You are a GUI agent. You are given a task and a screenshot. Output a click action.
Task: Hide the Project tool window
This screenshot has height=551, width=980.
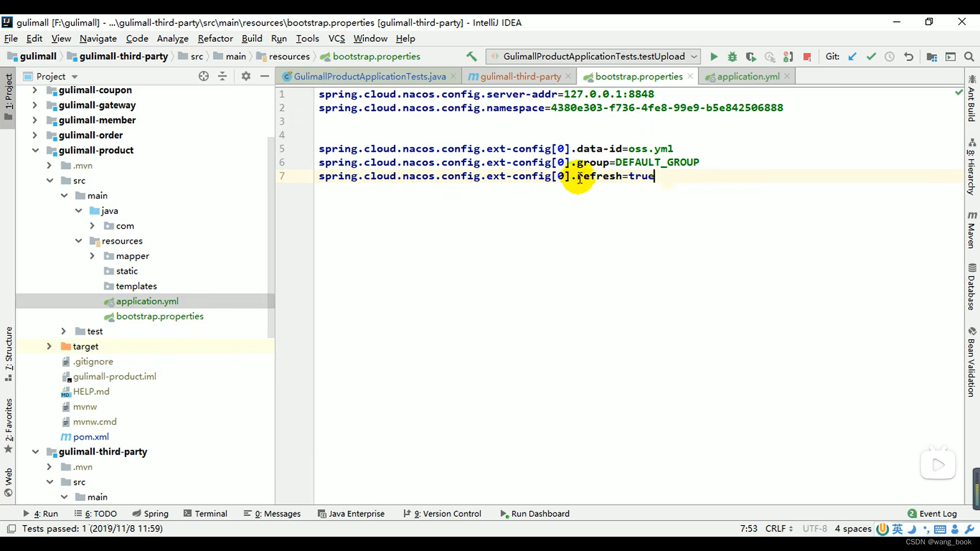point(264,76)
